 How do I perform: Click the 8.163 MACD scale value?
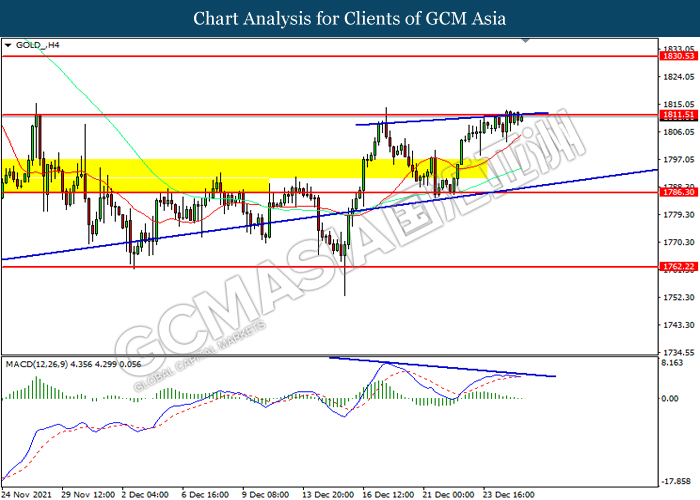click(x=672, y=363)
